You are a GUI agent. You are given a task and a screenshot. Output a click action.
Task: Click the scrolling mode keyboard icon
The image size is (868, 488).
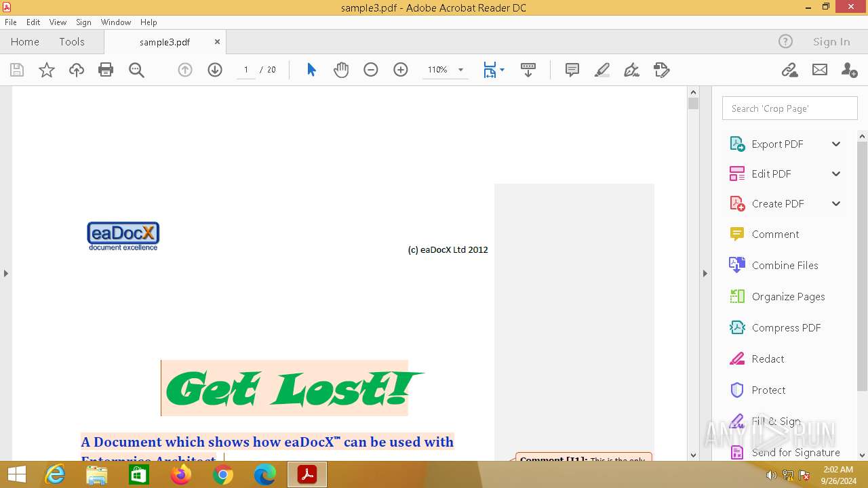click(528, 70)
